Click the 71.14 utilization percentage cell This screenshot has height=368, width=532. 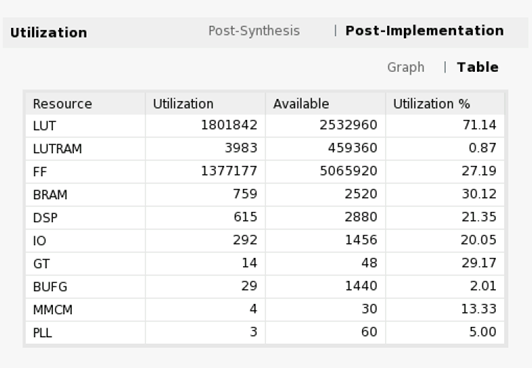tap(479, 125)
